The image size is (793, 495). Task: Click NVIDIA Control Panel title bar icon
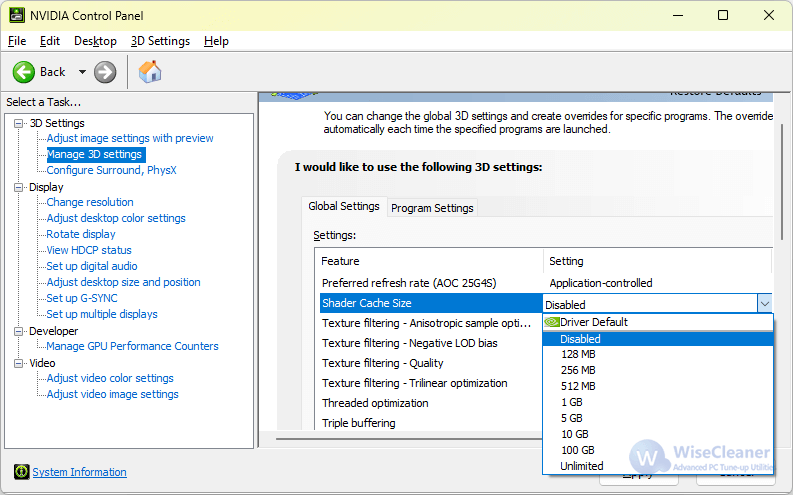pos(17,15)
